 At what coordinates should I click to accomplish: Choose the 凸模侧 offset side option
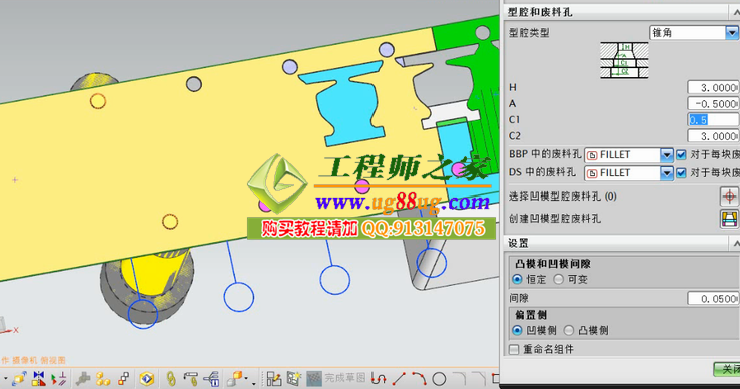tap(569, 330)
